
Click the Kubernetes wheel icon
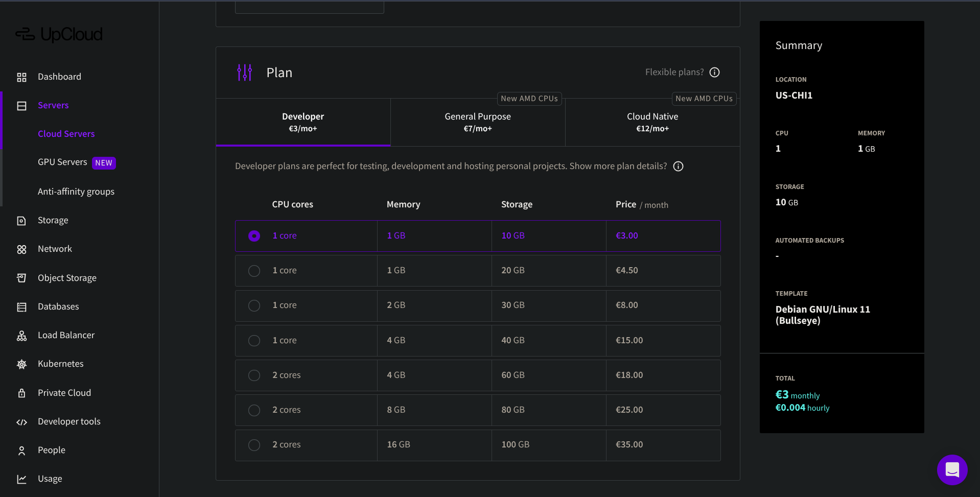coord(21,364)
